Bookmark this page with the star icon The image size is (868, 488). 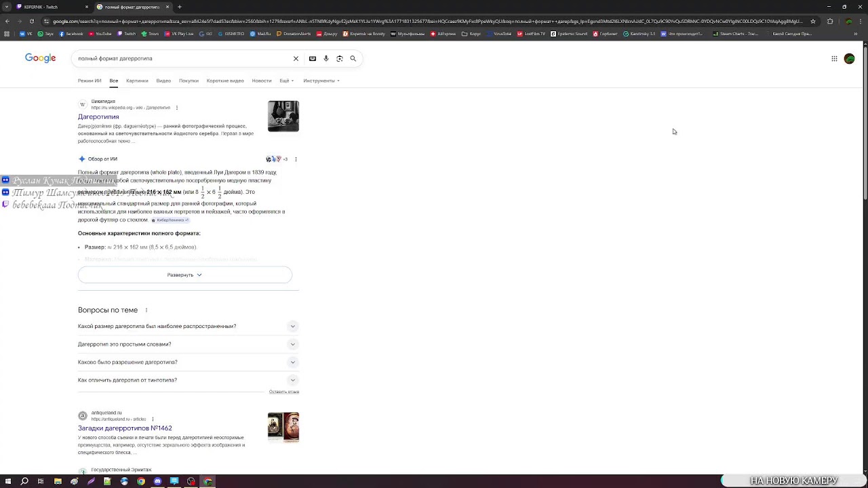tap(813, 21)
